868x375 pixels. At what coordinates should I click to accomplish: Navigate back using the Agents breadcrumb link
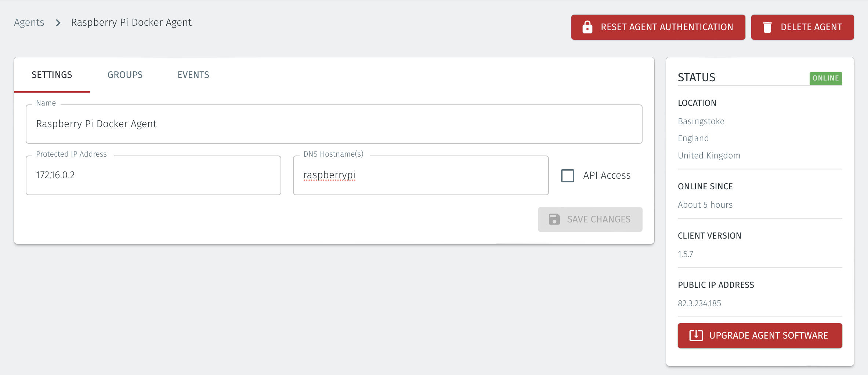[29, 22]
